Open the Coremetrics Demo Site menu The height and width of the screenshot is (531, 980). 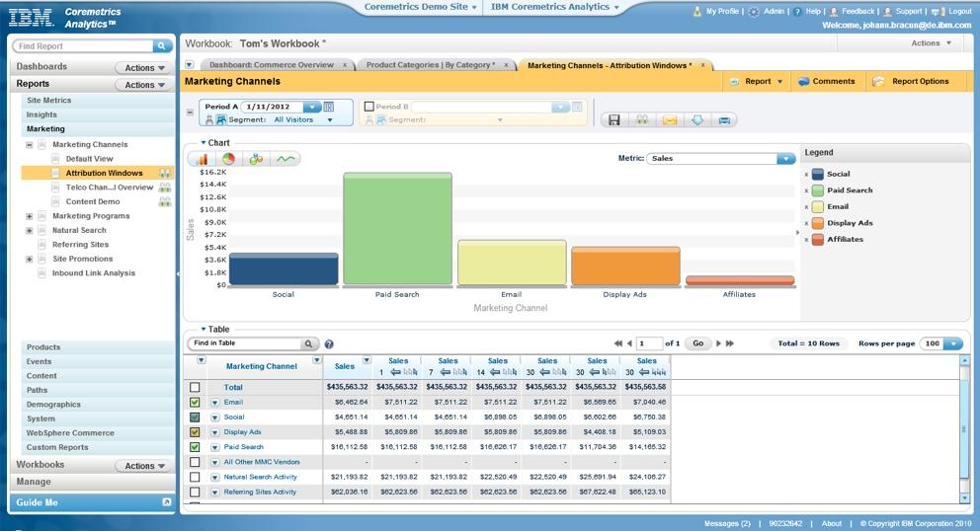coord(420,7)
